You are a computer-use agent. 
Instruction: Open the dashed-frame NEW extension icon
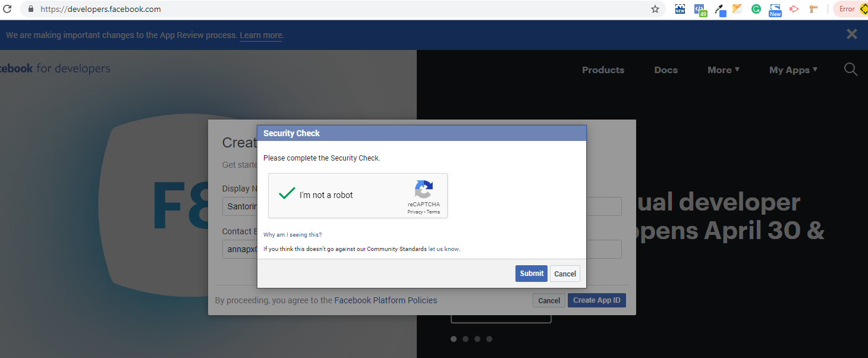[x=680, y=9]
